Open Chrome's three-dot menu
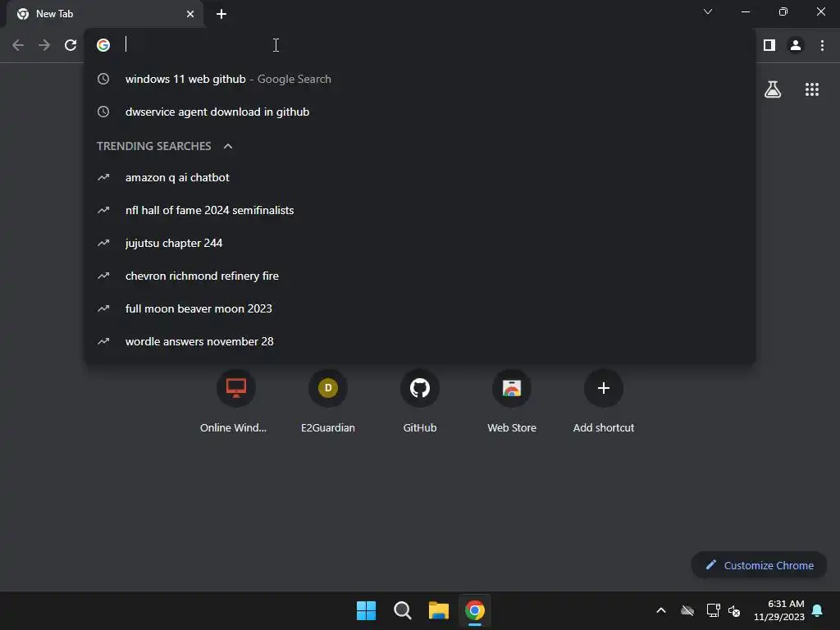The image size is (840, 630). [x=822, y=45]
